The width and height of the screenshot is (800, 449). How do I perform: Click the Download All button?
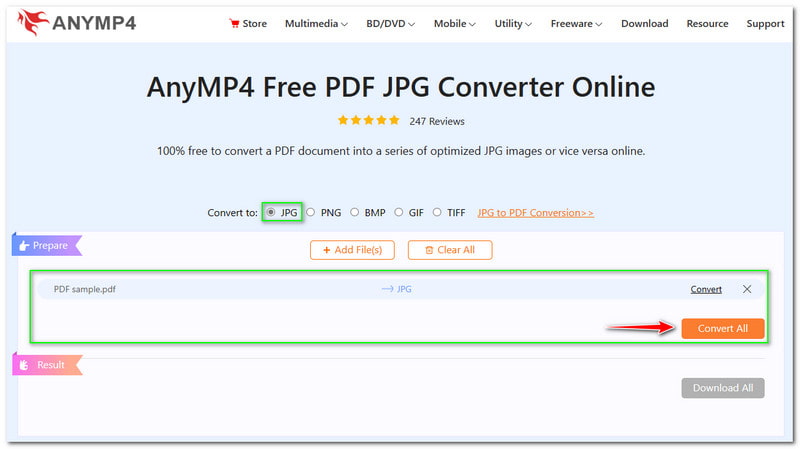pos(723,388)
